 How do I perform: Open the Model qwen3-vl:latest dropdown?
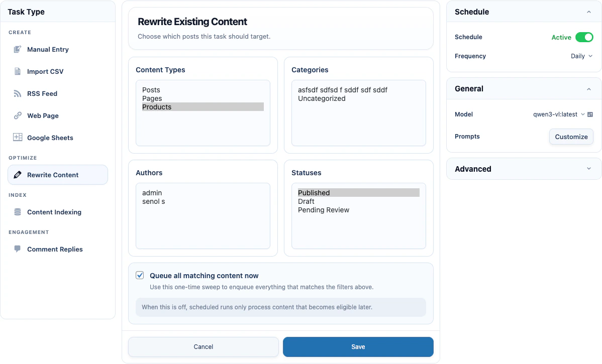(x=559, y=114)
